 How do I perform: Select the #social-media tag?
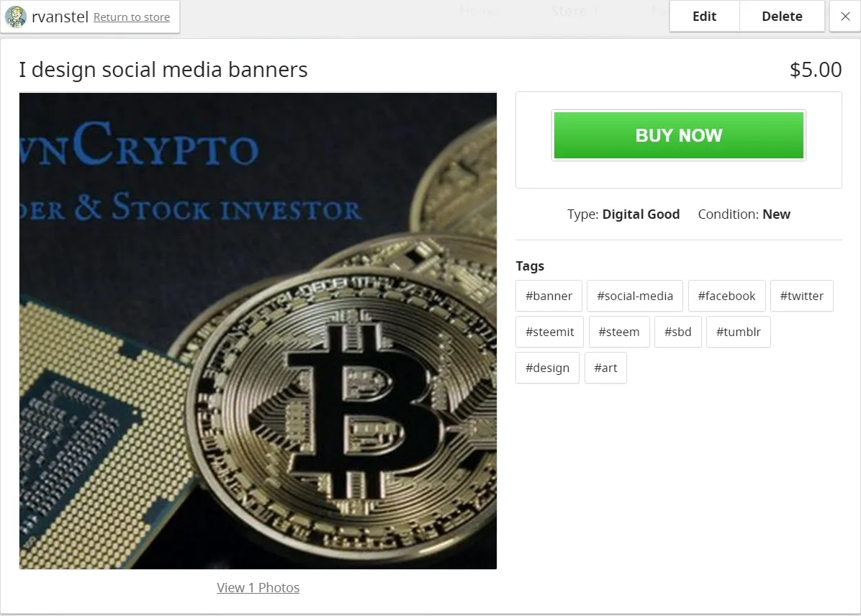(635, 296)
